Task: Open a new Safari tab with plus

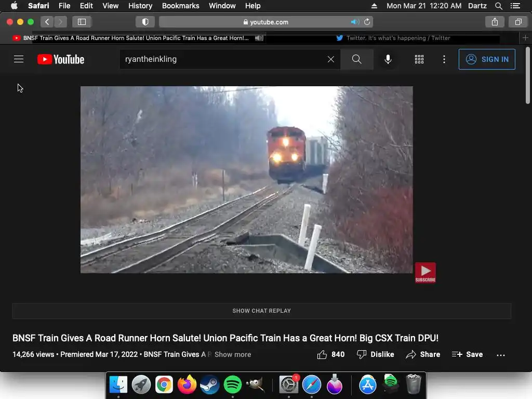Action: (x=525, y=37)
